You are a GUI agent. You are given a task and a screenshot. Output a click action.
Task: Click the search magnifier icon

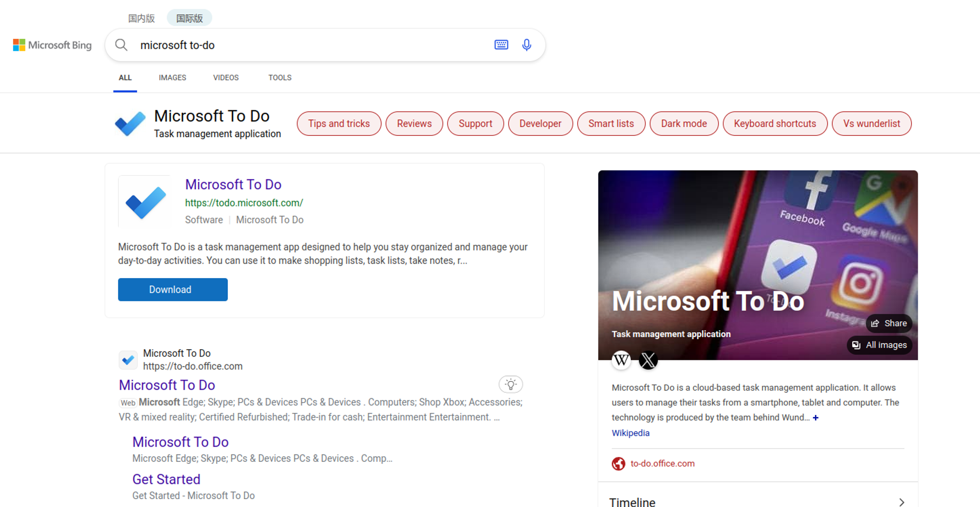(x=121, y=45)
